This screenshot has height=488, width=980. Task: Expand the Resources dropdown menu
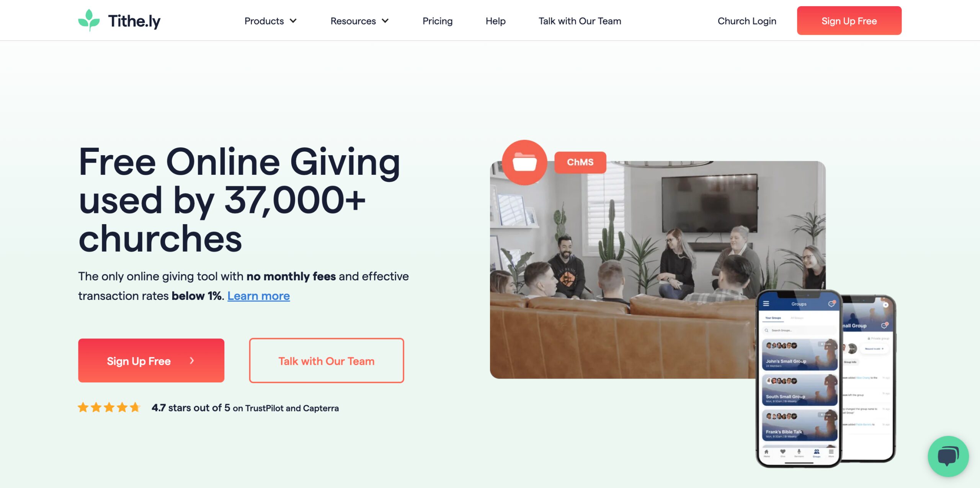(x=359, y=21)
